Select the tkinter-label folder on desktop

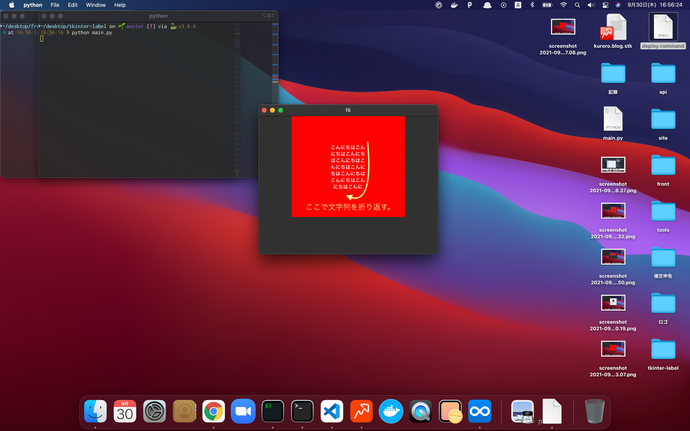[663, 354]
